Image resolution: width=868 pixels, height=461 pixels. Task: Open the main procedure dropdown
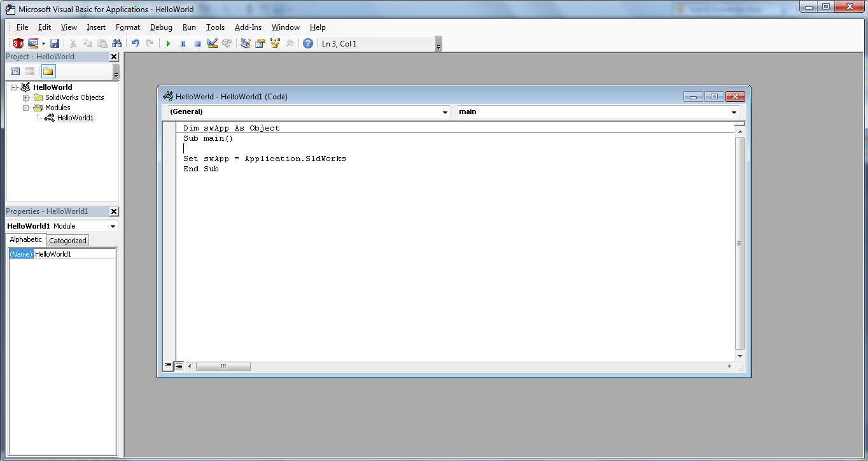(x=733, y=111)
